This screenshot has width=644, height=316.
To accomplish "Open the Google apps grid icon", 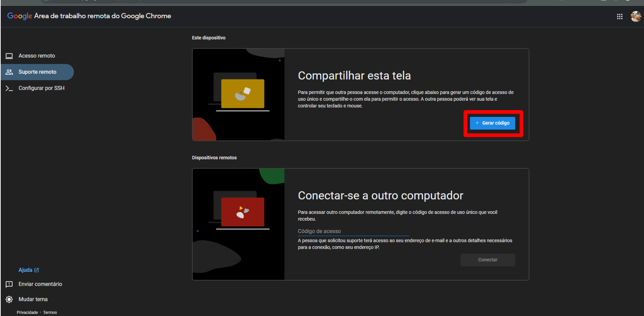I will click(x=619, y=16).
